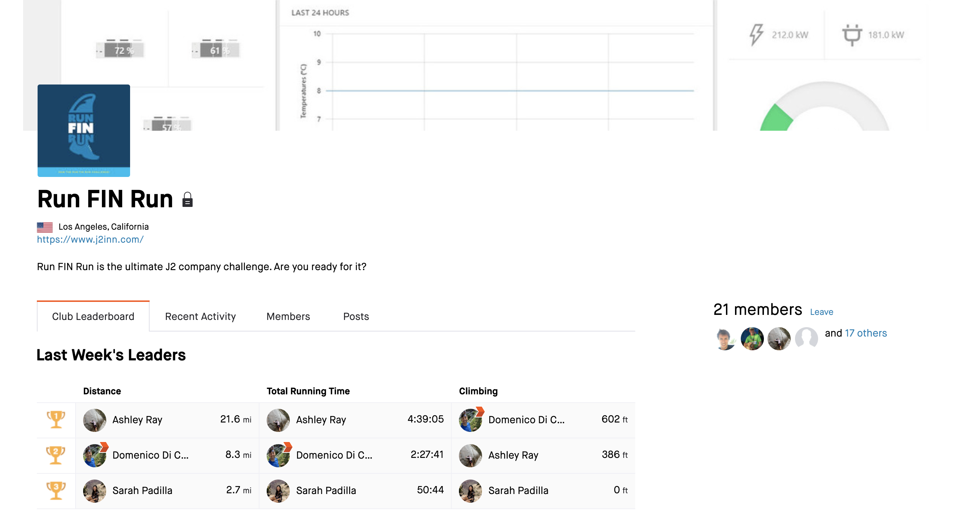This screenshot has width=980, height=520.
Task: Visit the https://www.j2inn.com/ link
Action: 90,239
